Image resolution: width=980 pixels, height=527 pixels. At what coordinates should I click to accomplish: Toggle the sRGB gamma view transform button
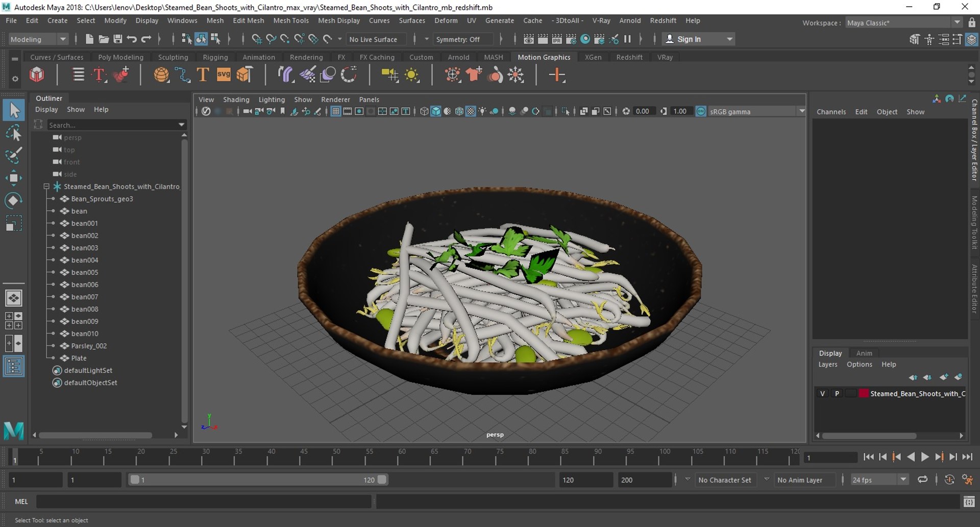[x=701, y=111]
